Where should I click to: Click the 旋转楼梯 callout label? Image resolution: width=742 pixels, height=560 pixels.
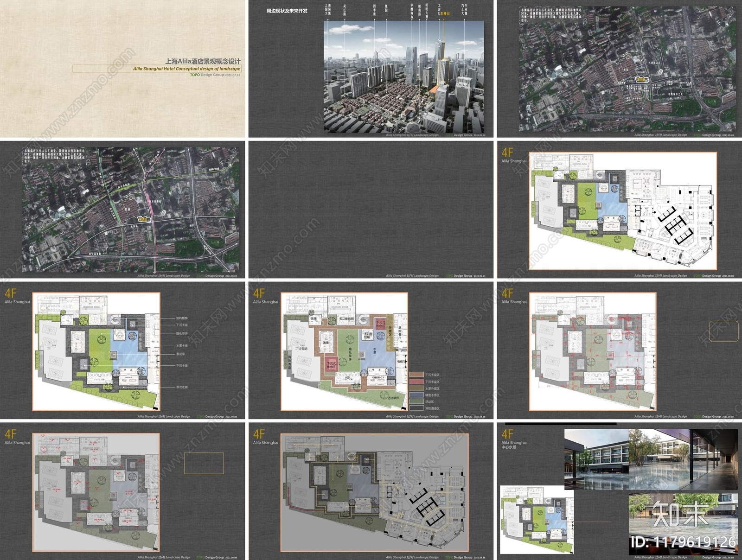182,318
